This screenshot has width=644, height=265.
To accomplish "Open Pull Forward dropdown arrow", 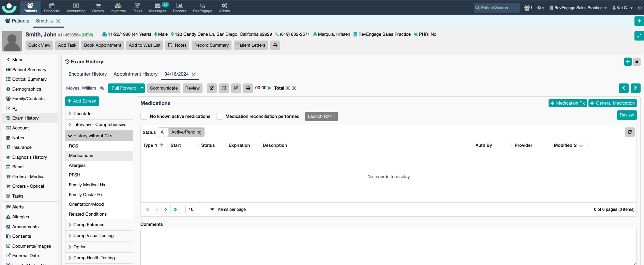I will (142, 88).
